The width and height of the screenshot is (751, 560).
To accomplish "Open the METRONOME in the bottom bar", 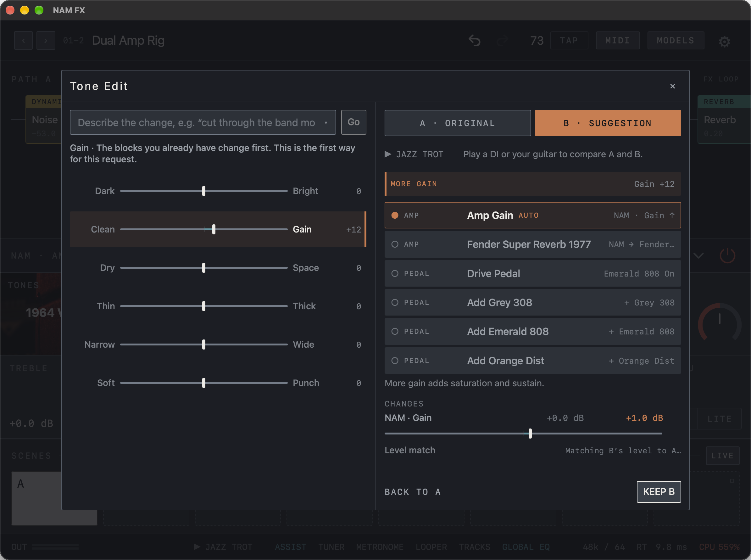I will [380, 547].
